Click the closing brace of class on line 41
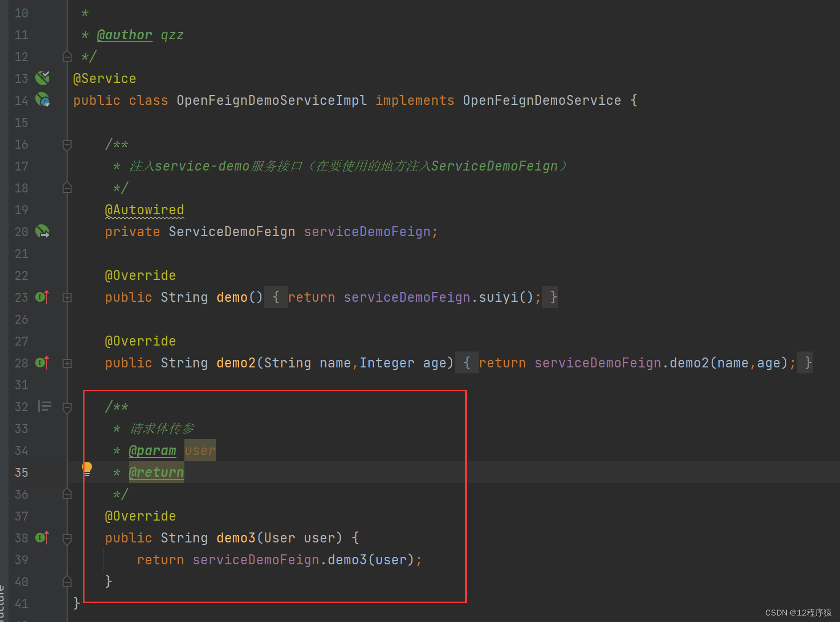Screen dimensions: 840x622 pos(77,603)
